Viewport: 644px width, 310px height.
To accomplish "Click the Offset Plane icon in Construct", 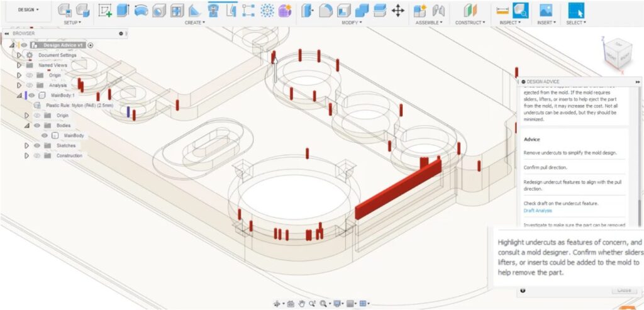I will (470, 11).
